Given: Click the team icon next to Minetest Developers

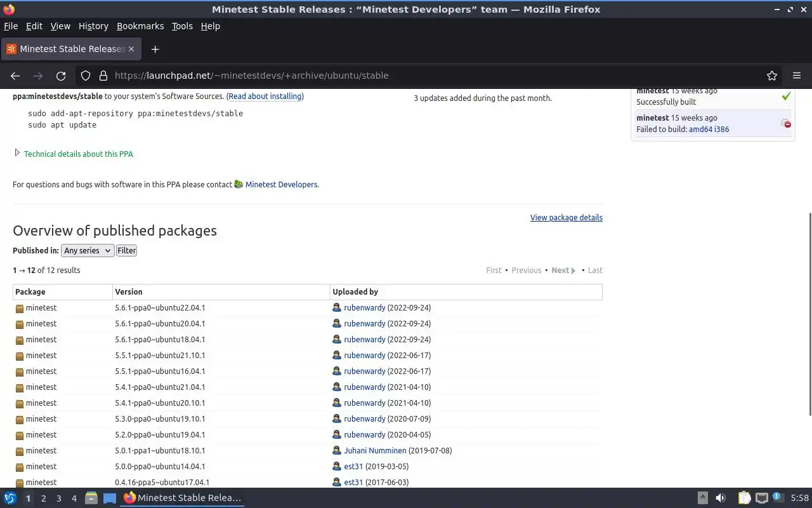Looking at the screenshot, I should (239, 184).
